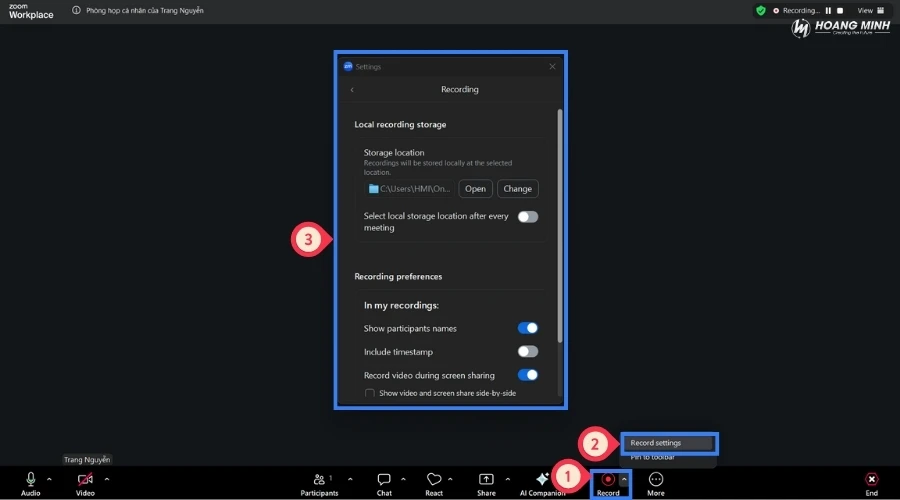Click the Share screen icon
Image resolution: width=900 pixels, height=500 pixels.
tap(486, 480)
